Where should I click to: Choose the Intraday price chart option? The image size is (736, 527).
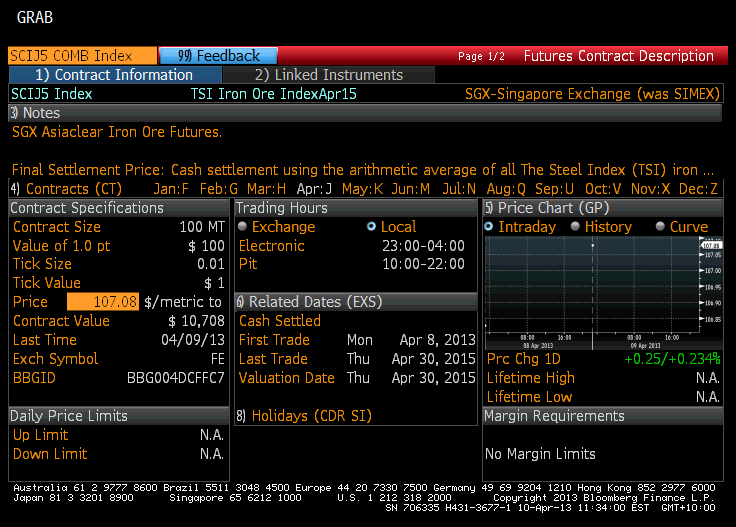click(x=489, y=227)
